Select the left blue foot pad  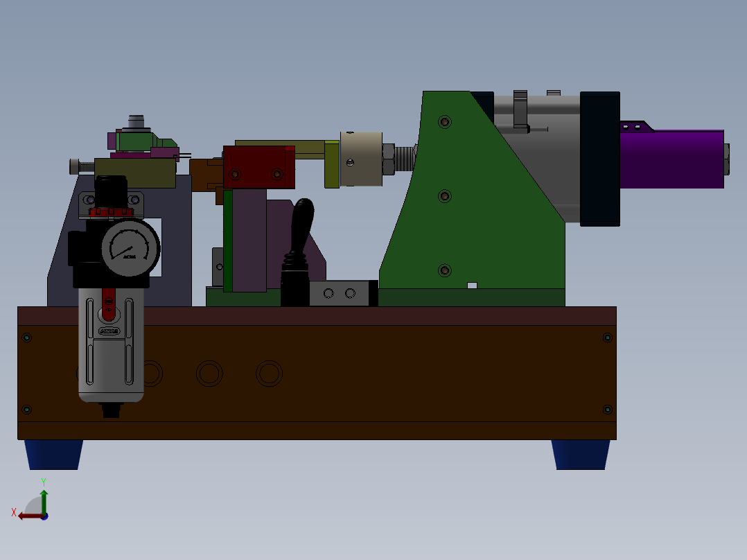click(x=53, y=455)
